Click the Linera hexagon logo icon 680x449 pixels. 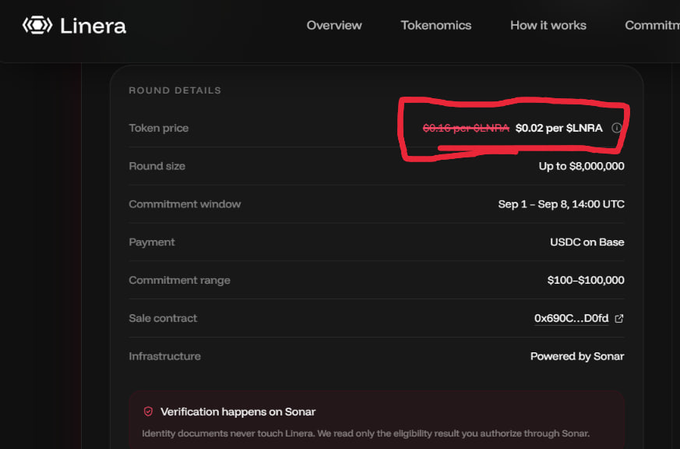pyautogui.click(x=37, y=25)
